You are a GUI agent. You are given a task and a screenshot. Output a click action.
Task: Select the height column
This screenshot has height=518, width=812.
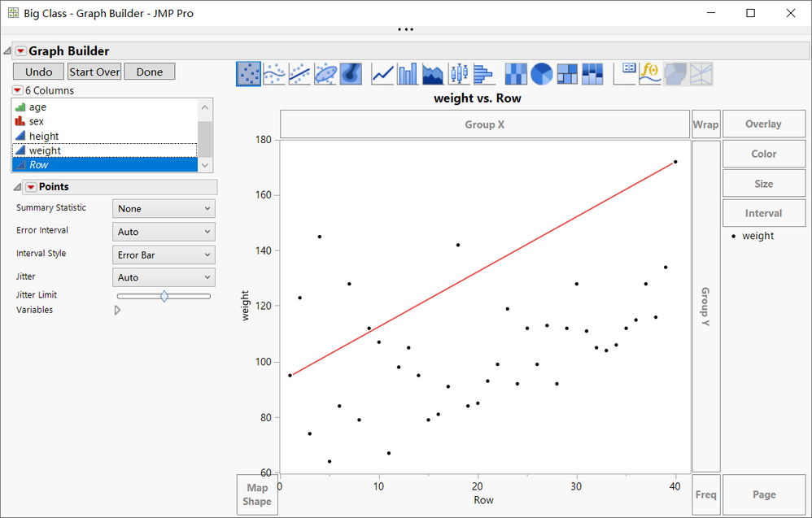(x=105, y=136)
